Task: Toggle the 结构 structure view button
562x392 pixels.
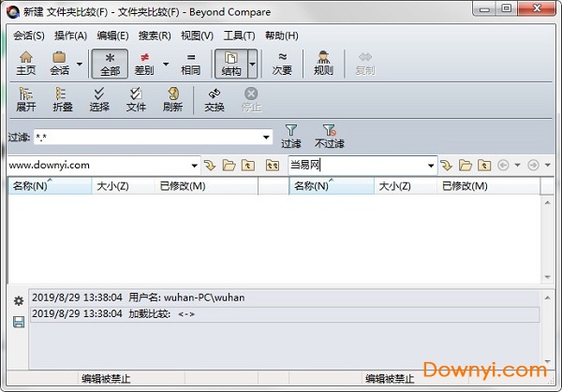Action: point(231,64)
